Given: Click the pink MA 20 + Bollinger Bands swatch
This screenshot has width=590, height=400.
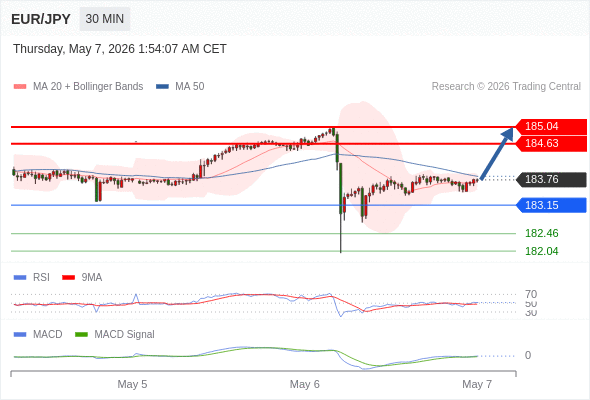Looking at the screenshot, I should pos(20,87).
